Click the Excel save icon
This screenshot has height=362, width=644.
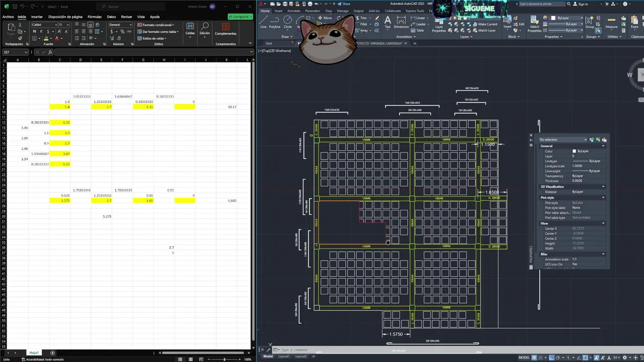tap(14, 7)
